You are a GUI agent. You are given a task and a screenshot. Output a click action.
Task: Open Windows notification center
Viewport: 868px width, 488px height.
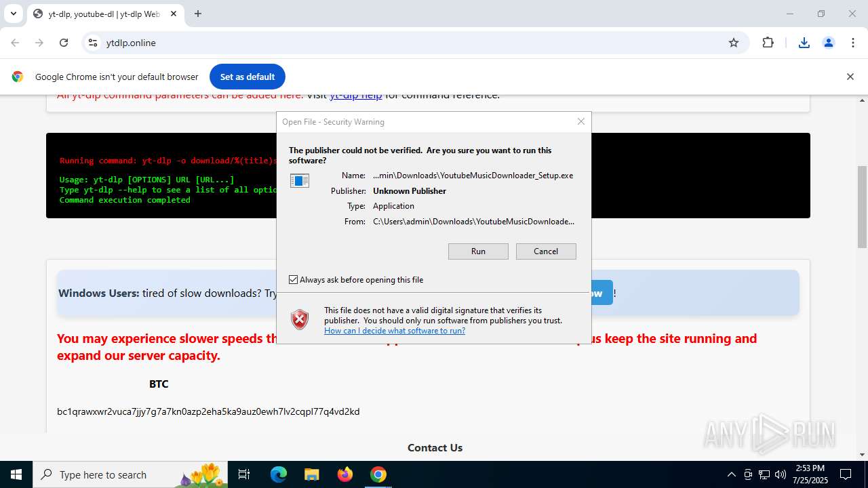click(x=846, y=474)
